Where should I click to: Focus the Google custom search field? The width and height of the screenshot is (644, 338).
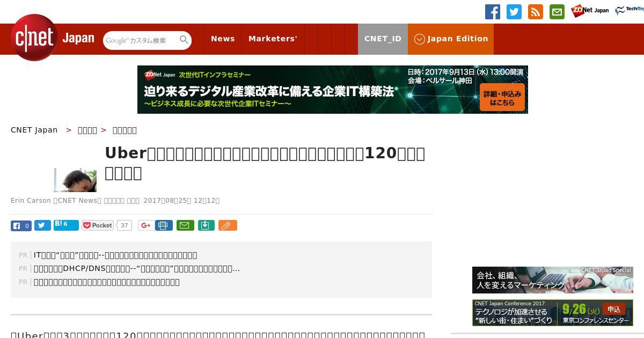[x=141, y=40]
